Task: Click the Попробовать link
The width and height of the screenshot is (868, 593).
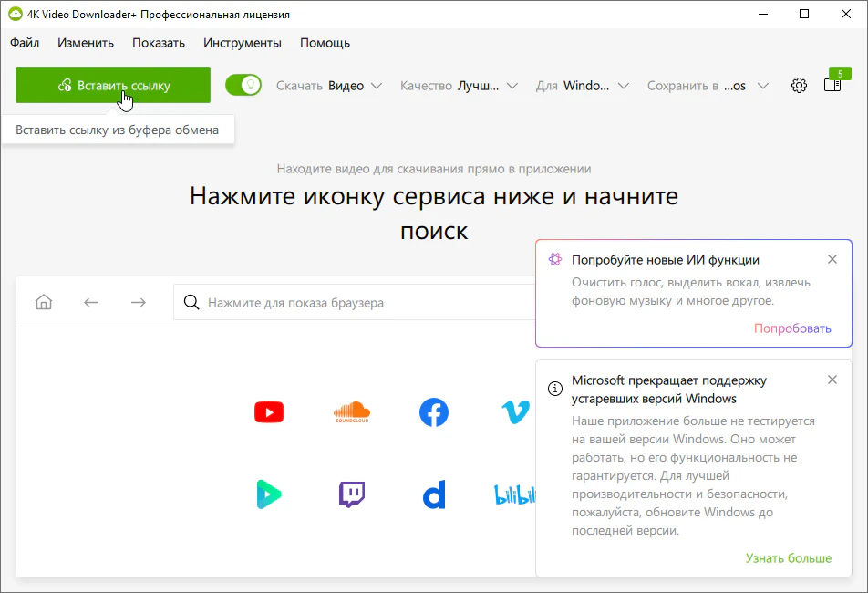Action: pyautogui.click(x=792, y=328)
